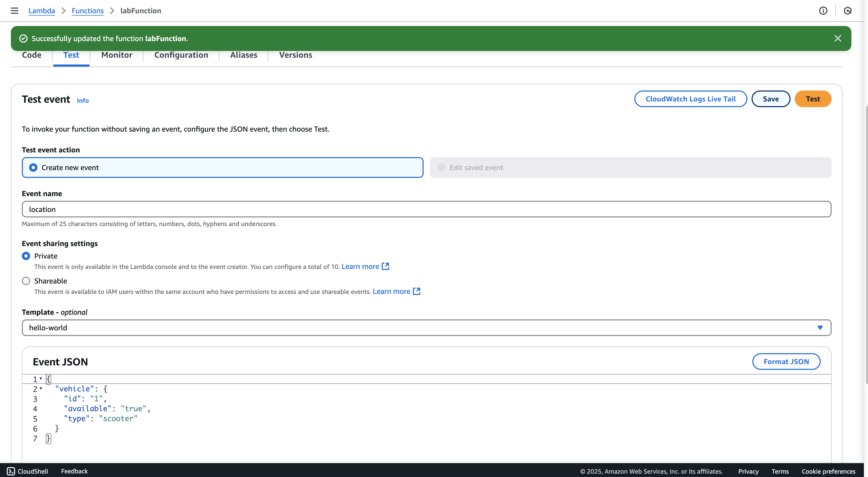Screen dimensions: 868x477
Task: Select Create new event option
Action: point(222,168)
